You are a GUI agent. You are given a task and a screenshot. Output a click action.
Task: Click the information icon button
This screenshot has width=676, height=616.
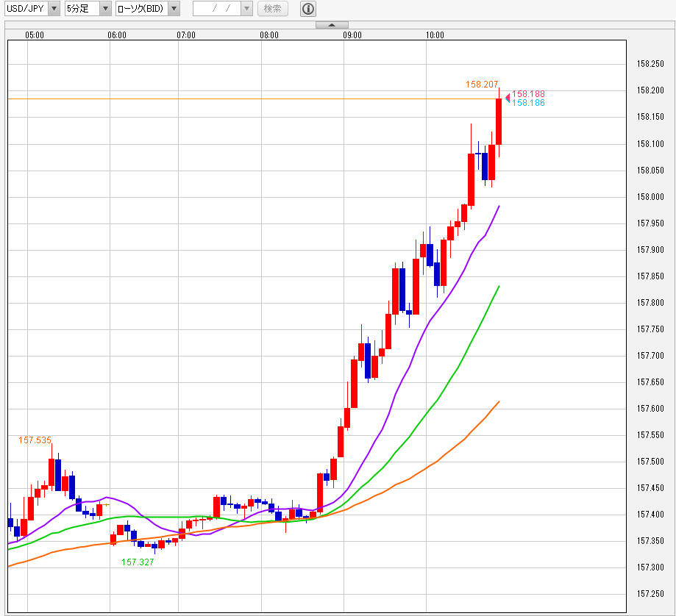click(307, 9)
